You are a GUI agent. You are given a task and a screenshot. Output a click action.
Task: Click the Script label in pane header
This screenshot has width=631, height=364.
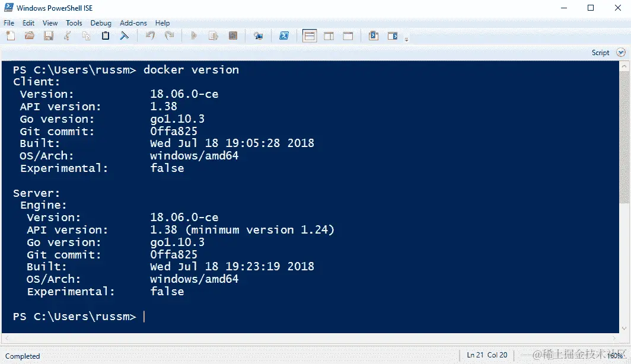pyautogui.click(x=600, y=53)
